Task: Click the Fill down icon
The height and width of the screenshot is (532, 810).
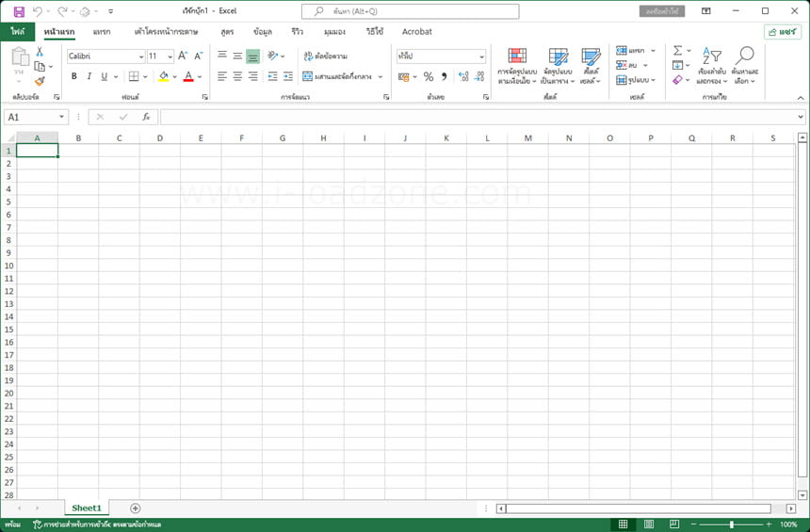Action: pyautogui.click(x=678, y=65)
